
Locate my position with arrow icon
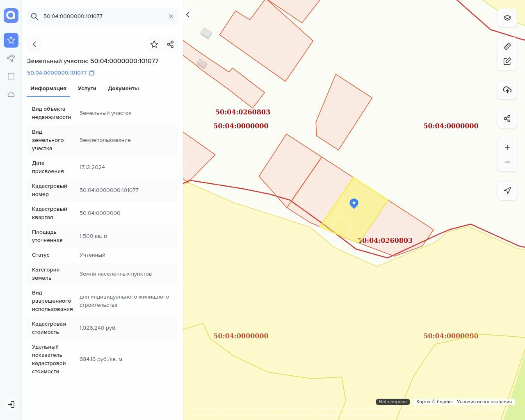click(507, 191)
